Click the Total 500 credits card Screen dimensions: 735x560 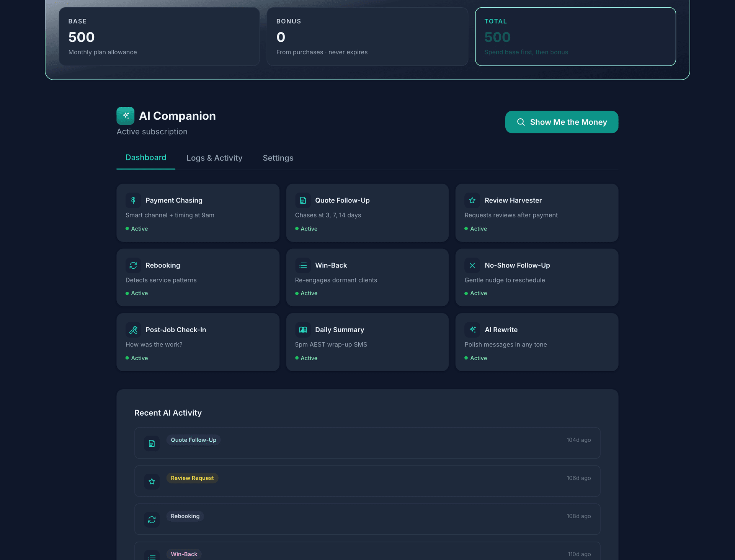575,36
